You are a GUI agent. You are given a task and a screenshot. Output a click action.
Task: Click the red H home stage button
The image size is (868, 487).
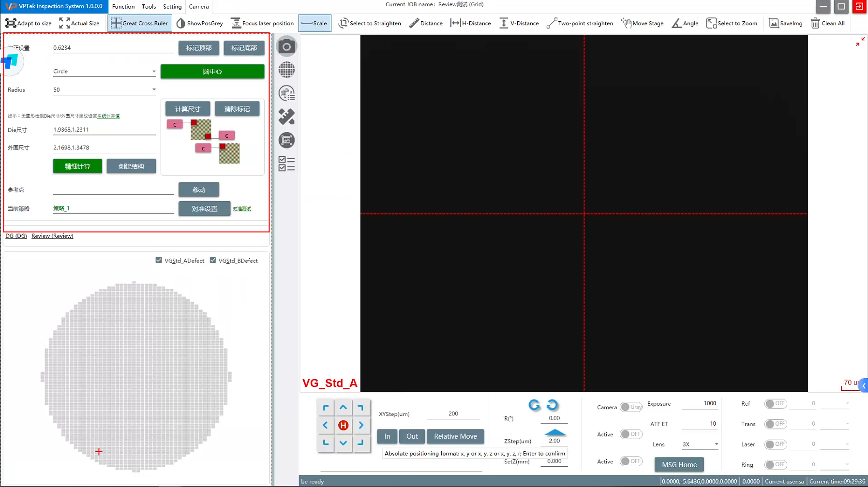point(343,425)
